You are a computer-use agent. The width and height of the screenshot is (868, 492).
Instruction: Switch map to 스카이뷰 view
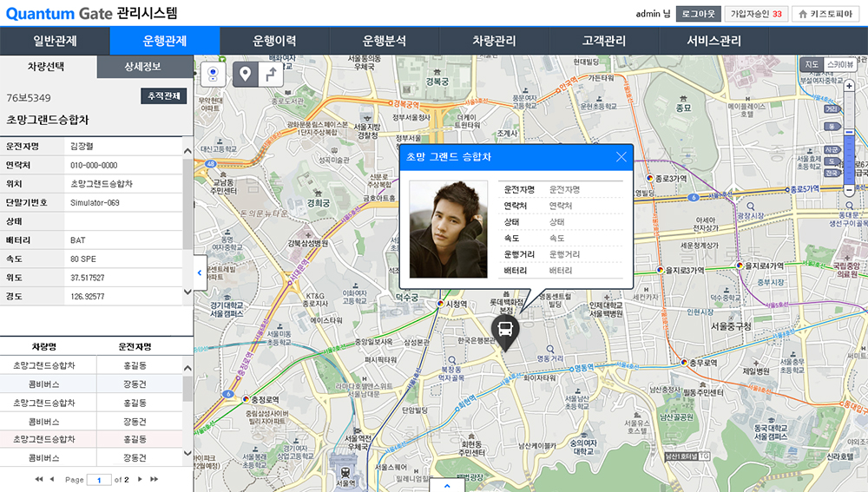(x=839, y=65)
